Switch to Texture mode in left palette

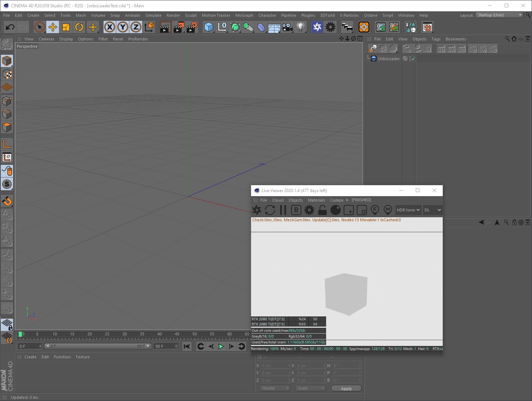[7, 74]
